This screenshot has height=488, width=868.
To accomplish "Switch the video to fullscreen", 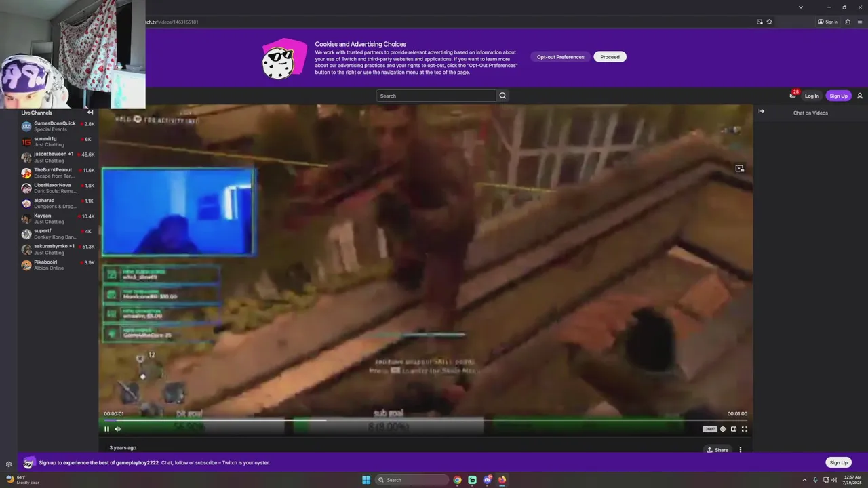I will 745,429.
